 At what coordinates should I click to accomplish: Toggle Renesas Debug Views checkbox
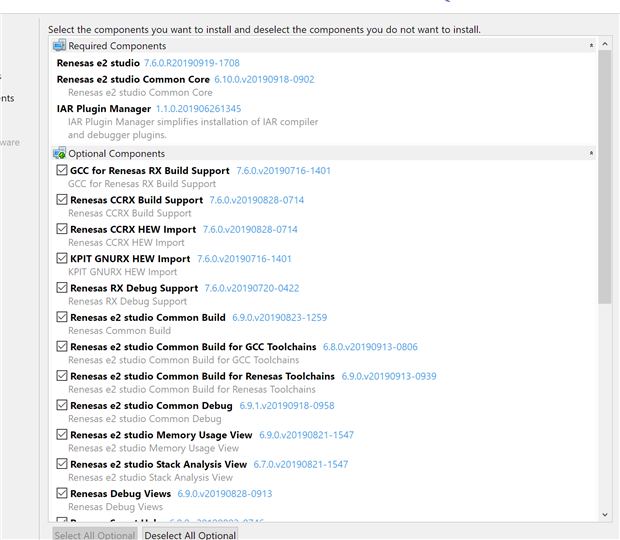[62, 493]
